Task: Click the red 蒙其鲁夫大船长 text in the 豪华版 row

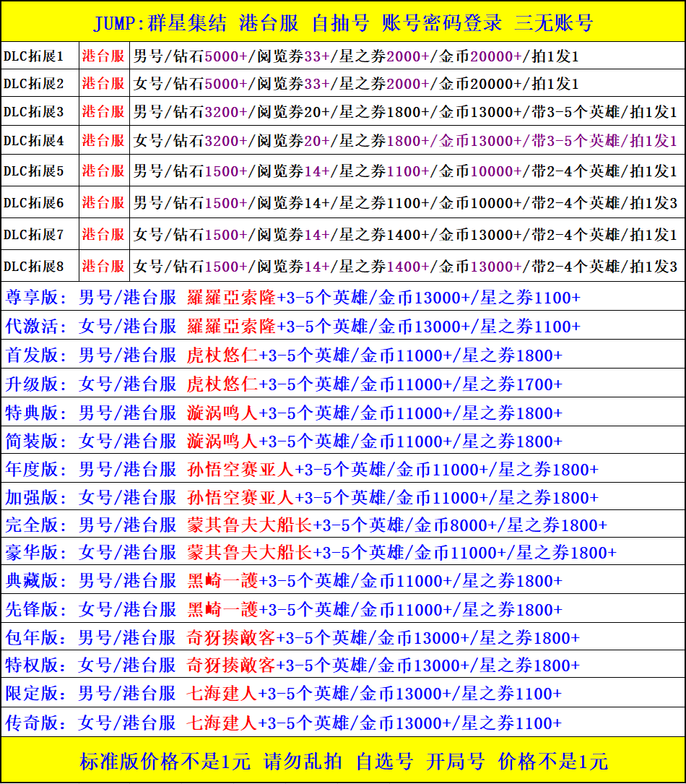Action: [249, 553]
